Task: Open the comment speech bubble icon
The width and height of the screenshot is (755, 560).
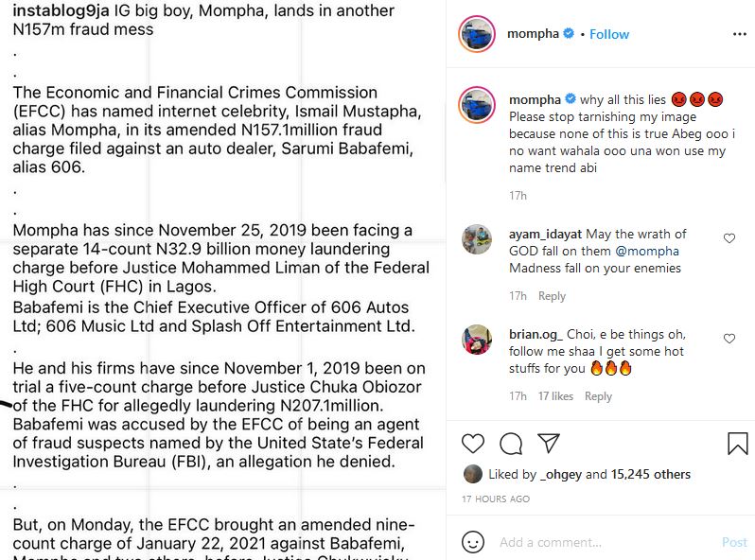Action: (x=511, y=443)
